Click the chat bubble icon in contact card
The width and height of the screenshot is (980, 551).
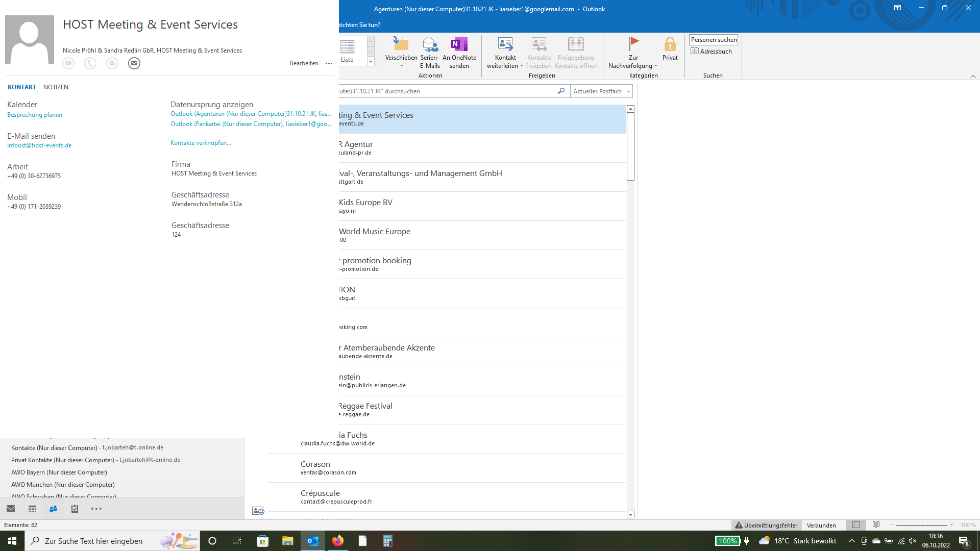pyautogui.click(x=68, y=63)
